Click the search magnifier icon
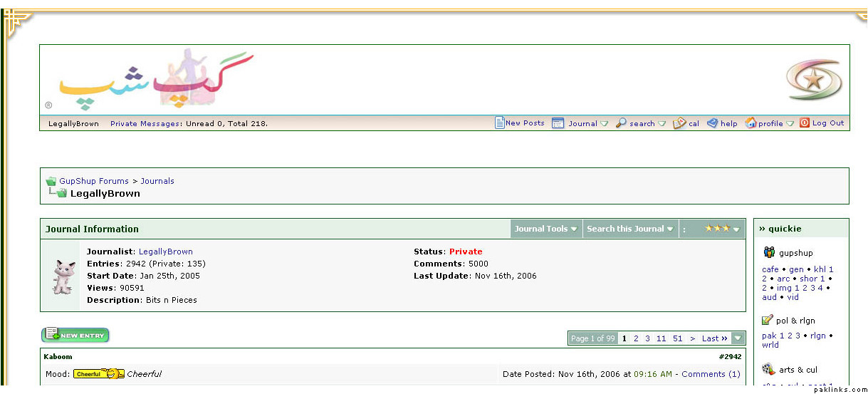 [x=621, y=123]
